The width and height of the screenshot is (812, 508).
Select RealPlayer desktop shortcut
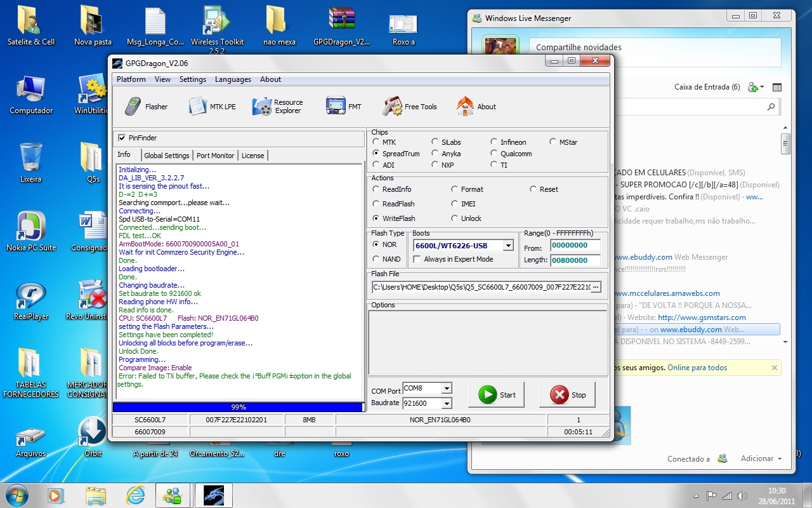pos(31,300)
